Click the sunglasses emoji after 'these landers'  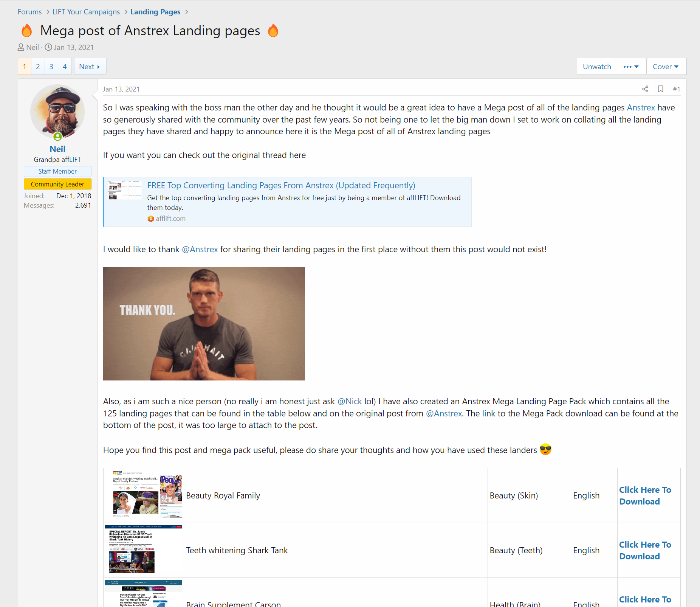click(545, 449)
